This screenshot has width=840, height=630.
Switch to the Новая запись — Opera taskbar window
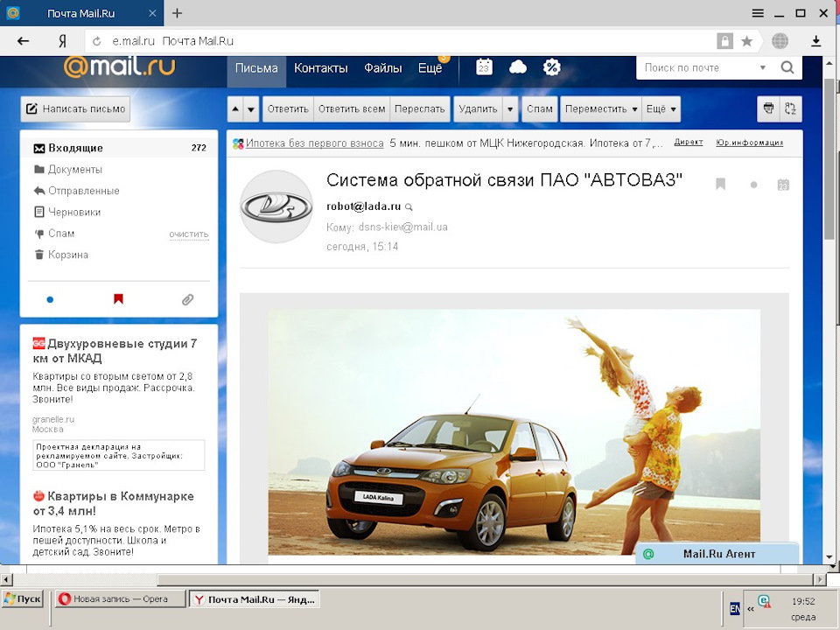121,598
